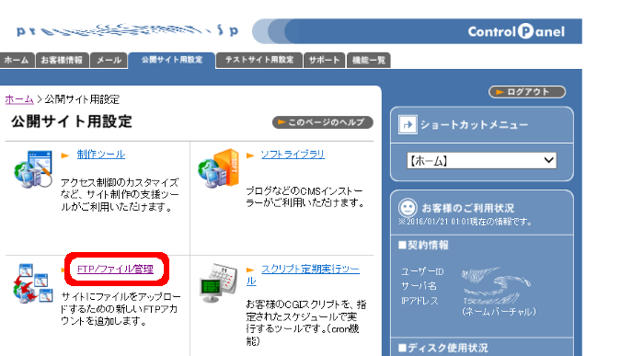Click the スクリプト定期実行ツール calendar-monitor icon
The image size is (644, 356).
coord(219,283)
